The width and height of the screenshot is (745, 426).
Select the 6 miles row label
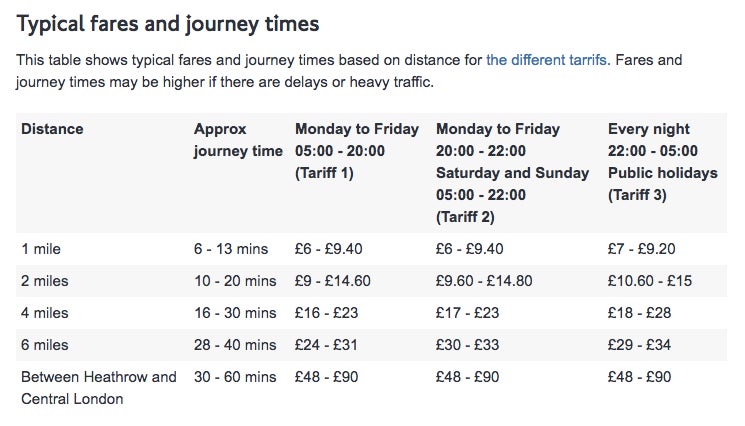tap(45, 345)
